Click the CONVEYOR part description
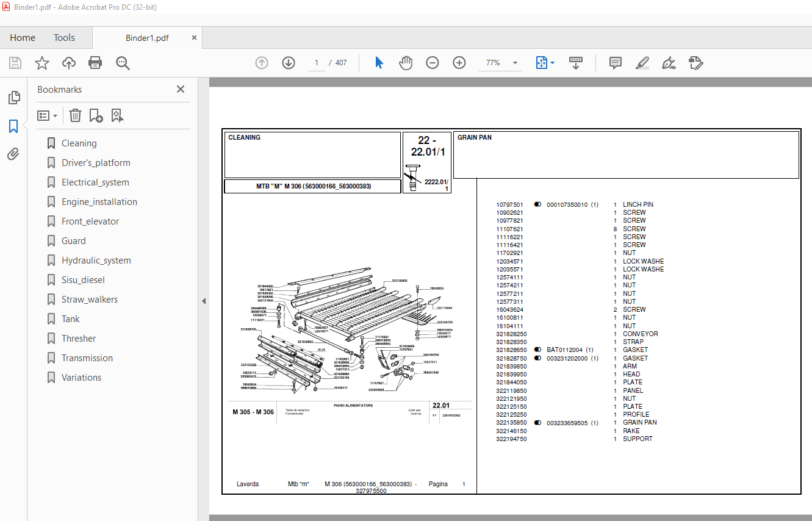Image resolution: width=812 pixels, height=521 pixels. coord(641,334)
